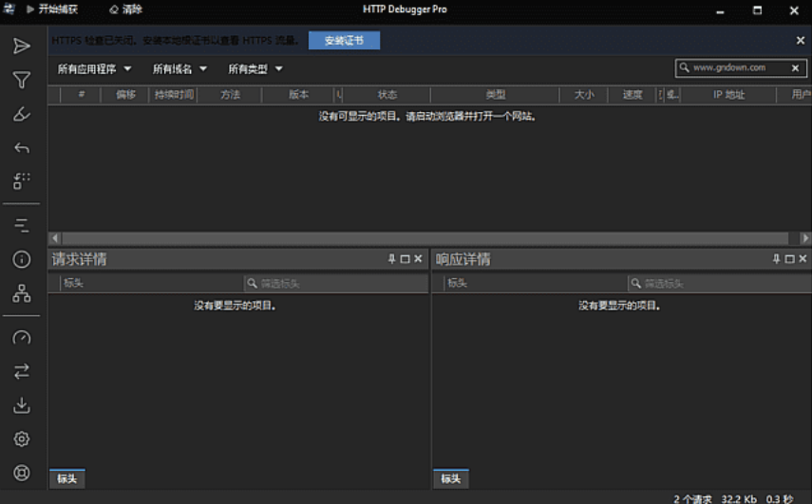
Task: Sort by the 类型 column header
Action: [x=495, y=95]
